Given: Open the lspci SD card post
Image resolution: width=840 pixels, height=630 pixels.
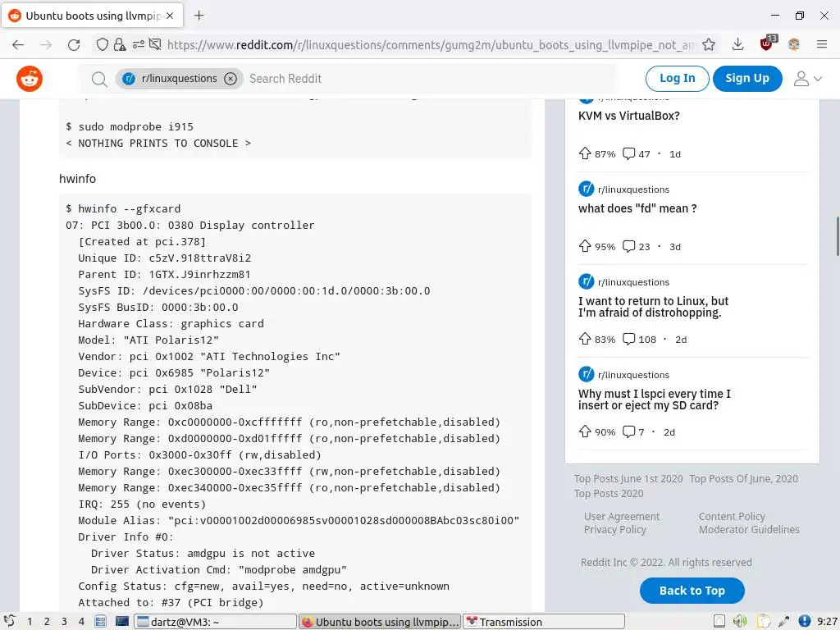Looking at the screenshot, I should click(x=654, y=399).
